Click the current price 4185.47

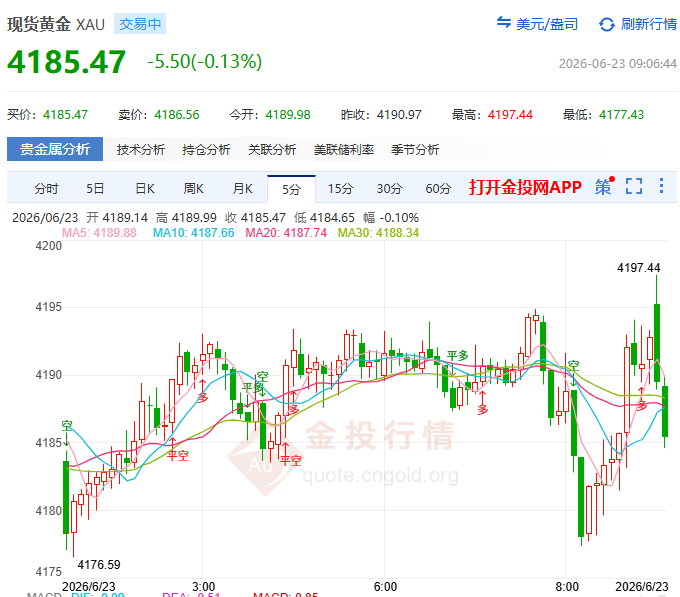pyautogui.click(x=66, y=62)
